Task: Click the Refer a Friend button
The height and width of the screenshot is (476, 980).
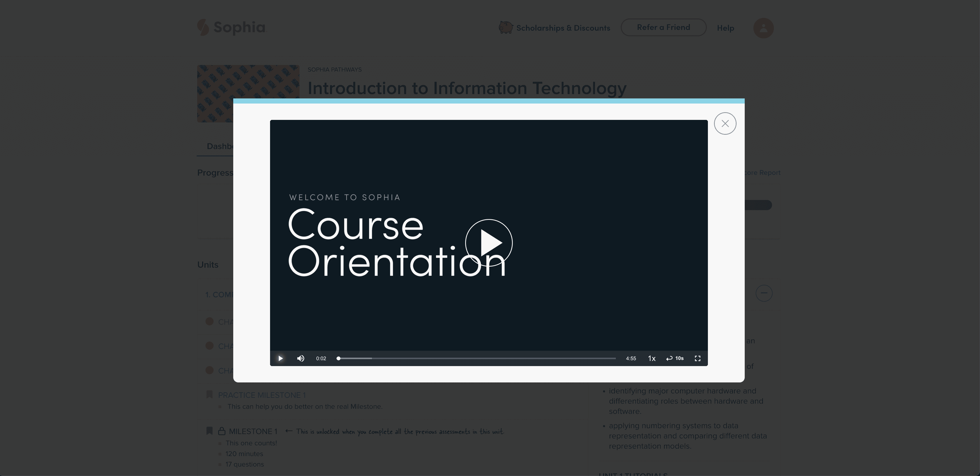Action: pos(663,27)
